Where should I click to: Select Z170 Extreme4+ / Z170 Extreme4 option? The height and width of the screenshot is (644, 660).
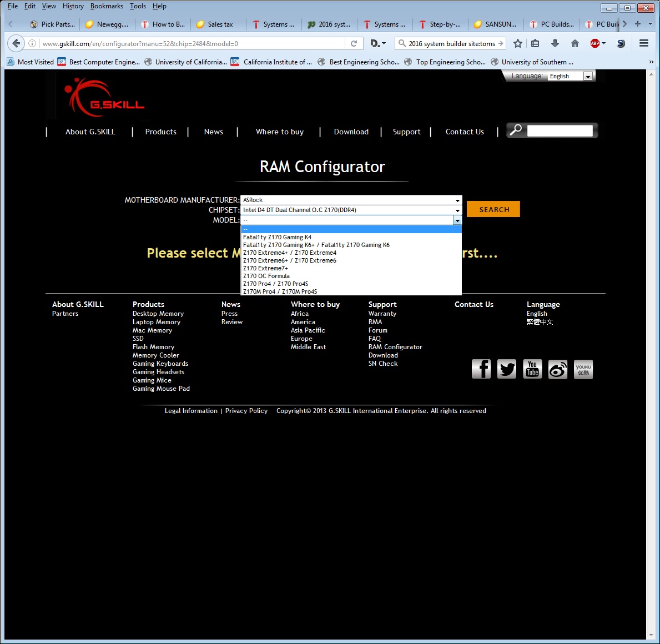tap(351, 253)
